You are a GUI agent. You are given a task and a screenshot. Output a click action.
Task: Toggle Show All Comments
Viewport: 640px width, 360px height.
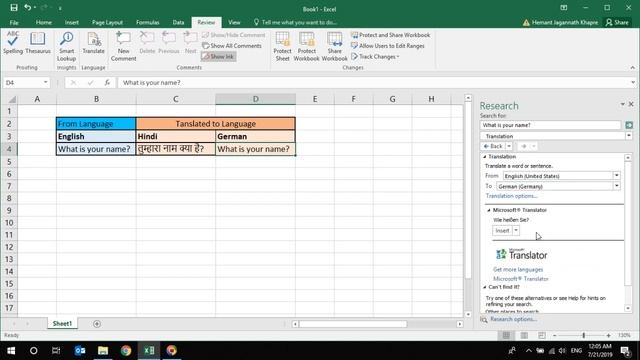[x=232, y=46]
